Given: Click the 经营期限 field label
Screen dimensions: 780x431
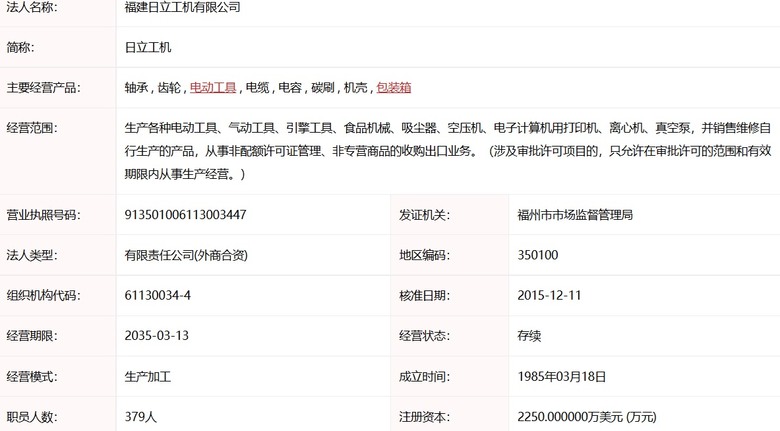Looking at the screenshot, I should point(32,336).
